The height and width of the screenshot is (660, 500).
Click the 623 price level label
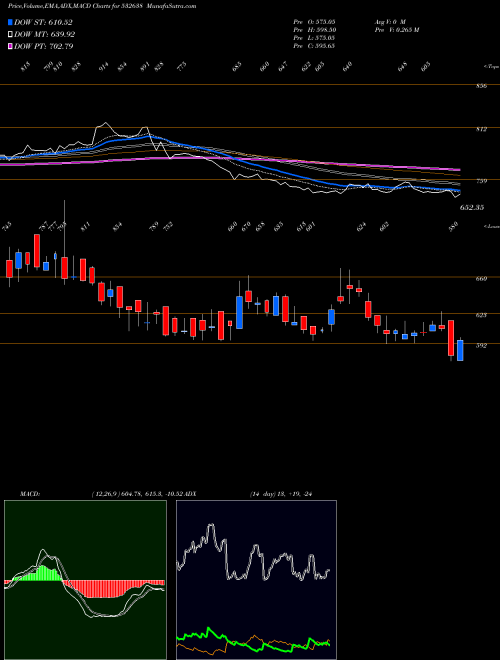point(483,315)
